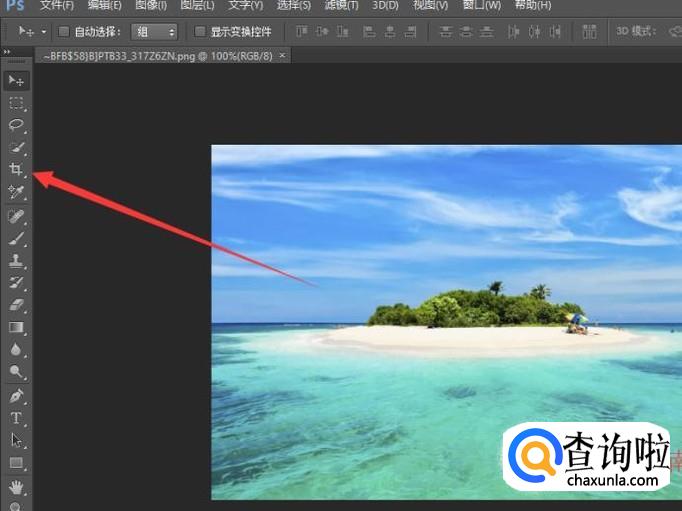Select the Pen tool
This screenshot has width=682, height=511.
(x=16, y=396)
